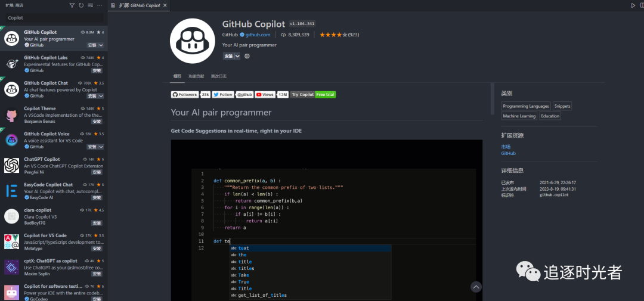This screenshot has width=644, height=301.
Task: Focus the Copilot extension search field
Action: (x=54, y=18)
